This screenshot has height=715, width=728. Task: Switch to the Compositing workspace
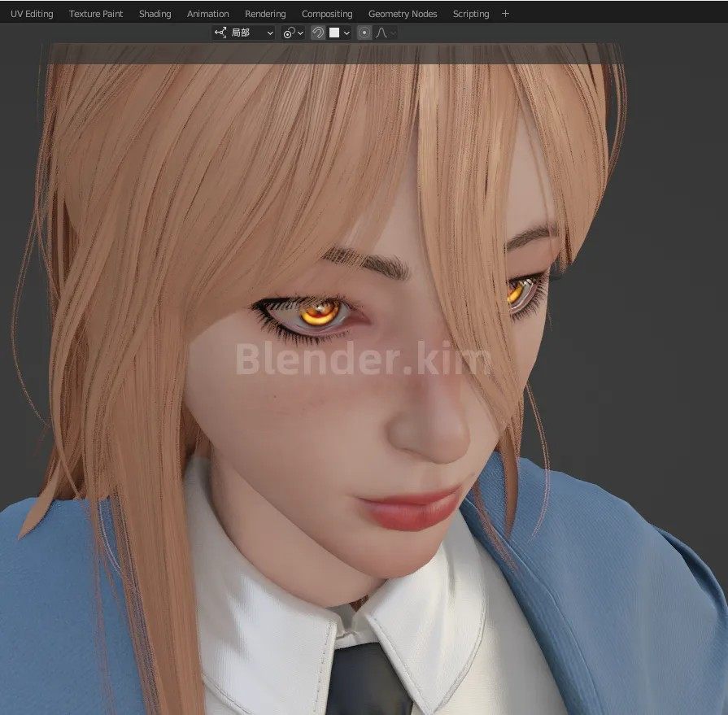(x=327, y=14)
